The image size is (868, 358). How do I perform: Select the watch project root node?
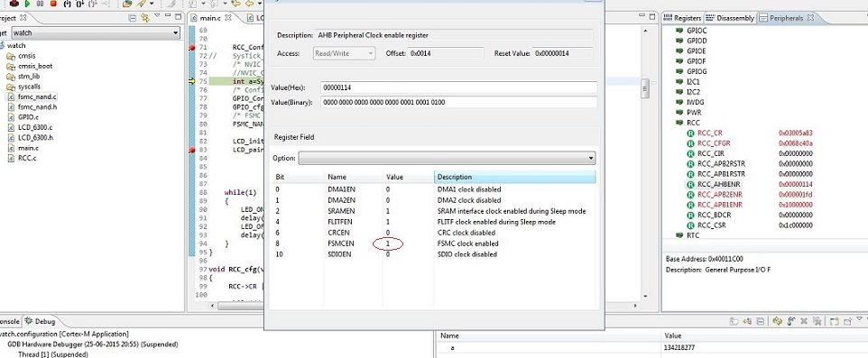[16, 45]
